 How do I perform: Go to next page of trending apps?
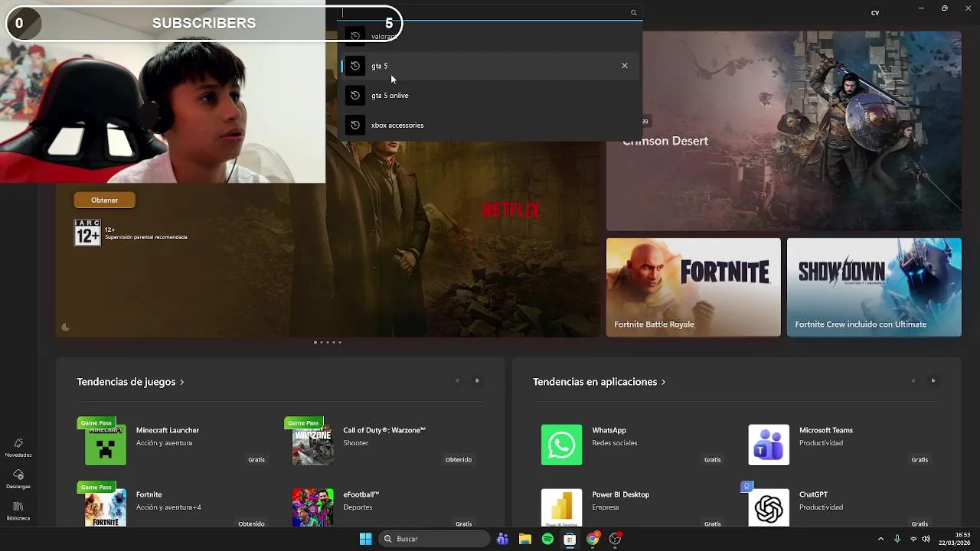[x=933, y=381]
